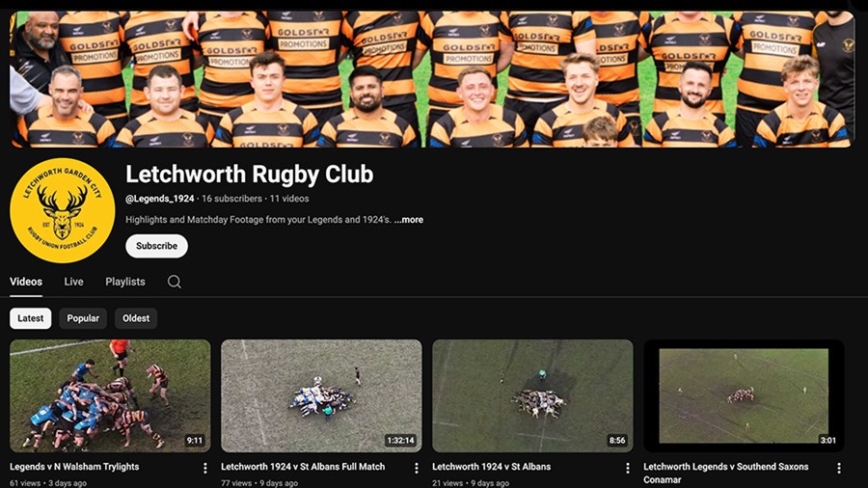Open options menu for 1924 v St Albans Full Match
Screen dimensions: 868x488
(417, 468)
